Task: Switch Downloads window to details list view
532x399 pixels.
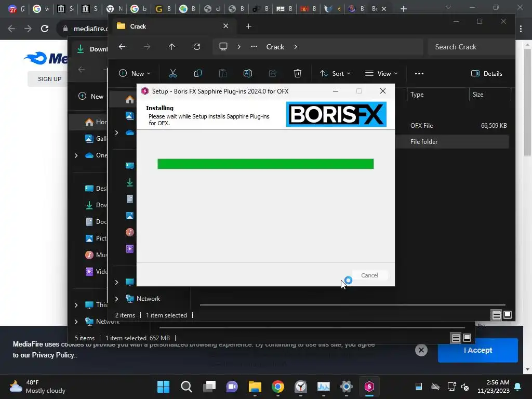Action: click(456, 338)
